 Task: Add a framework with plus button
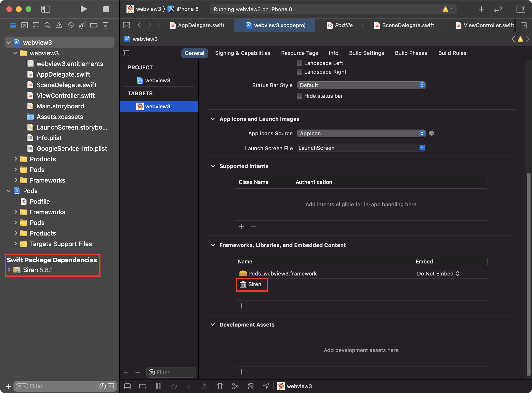coord(241,306)
